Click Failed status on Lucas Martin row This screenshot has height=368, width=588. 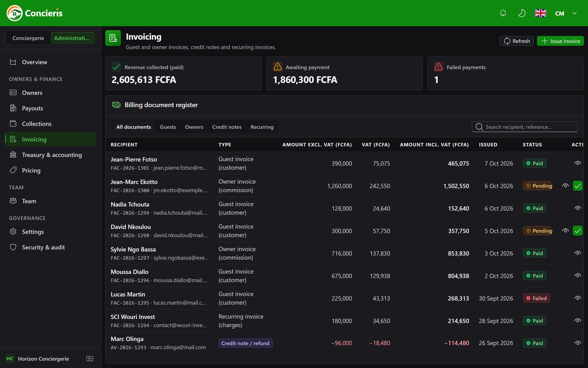536,298
